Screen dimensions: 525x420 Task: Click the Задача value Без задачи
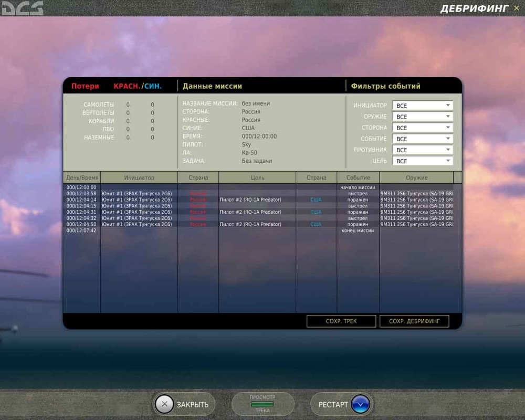coord(257,161)
